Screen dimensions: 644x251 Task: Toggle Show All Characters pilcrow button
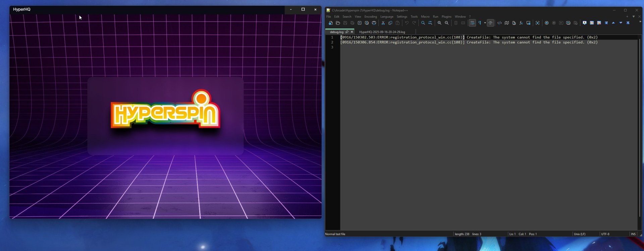pyautogui.click(x=480, y=23)
